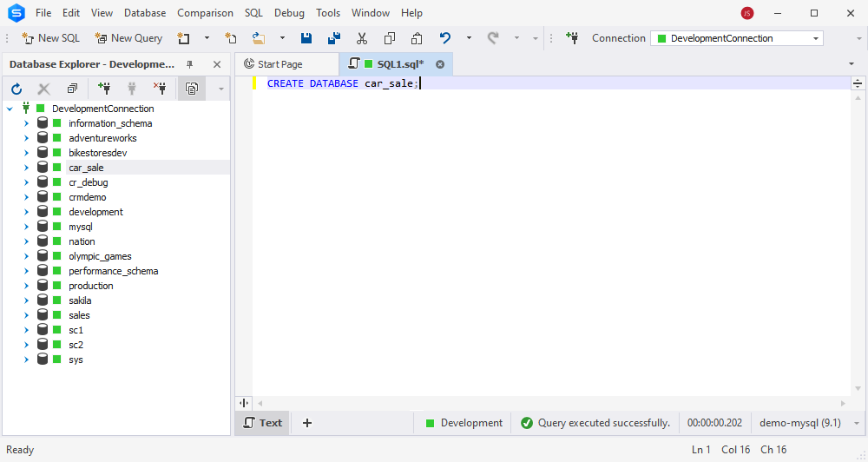The height and width of the screenshot is (462, 868).
Task: Click the Copy icon in toolbar
Action: pyautogui.click(x=390, y=38)
